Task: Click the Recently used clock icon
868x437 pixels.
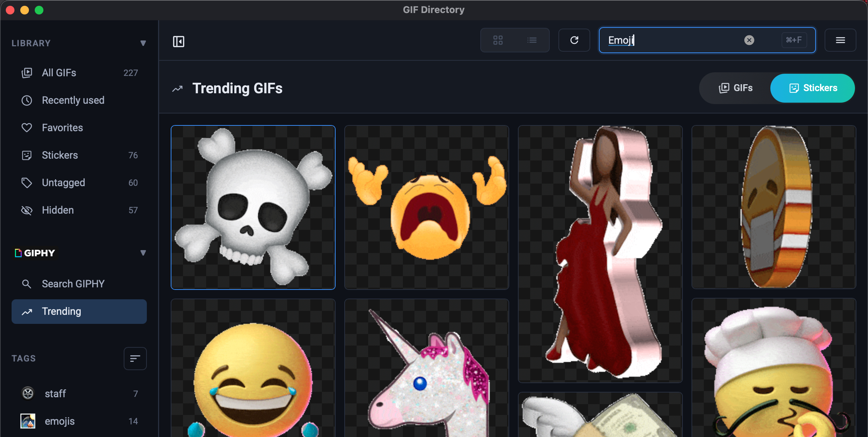Action: tap(27, 100)
